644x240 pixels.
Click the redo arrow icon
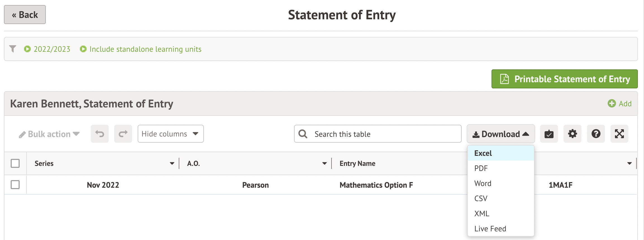[x=123, y=134]
